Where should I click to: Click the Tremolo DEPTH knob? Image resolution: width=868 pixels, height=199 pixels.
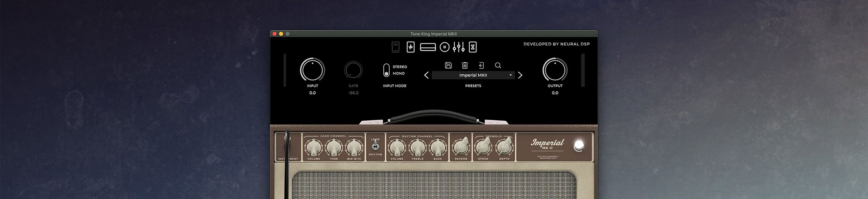coord(504,147)
